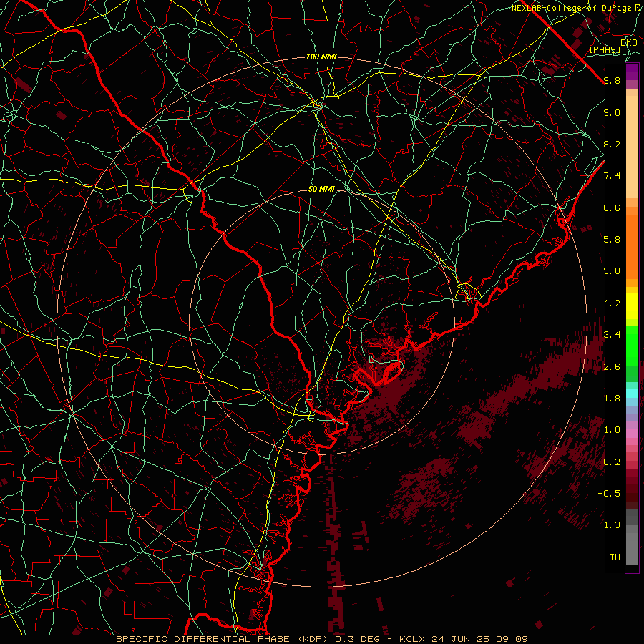Click the 100 NMI range ring label
Viewport: 644px width, 644px height.
[x=321, y=57]
